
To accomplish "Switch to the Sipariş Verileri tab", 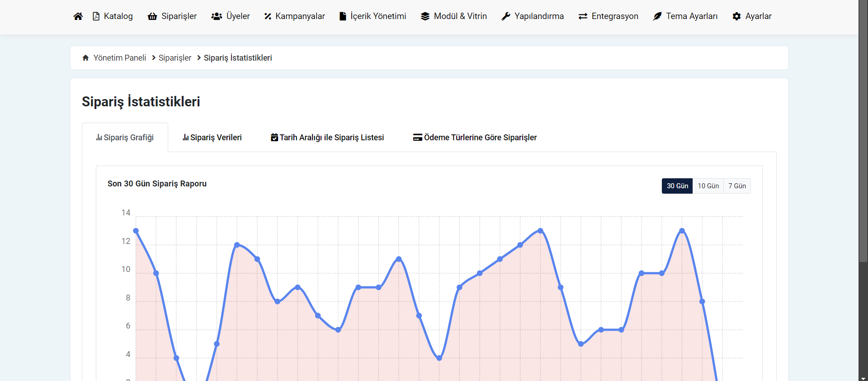I will click(212, 138).
